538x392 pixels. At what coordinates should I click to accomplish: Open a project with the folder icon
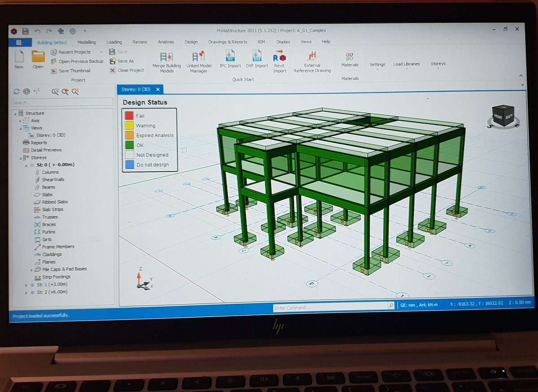pos(38,57)
